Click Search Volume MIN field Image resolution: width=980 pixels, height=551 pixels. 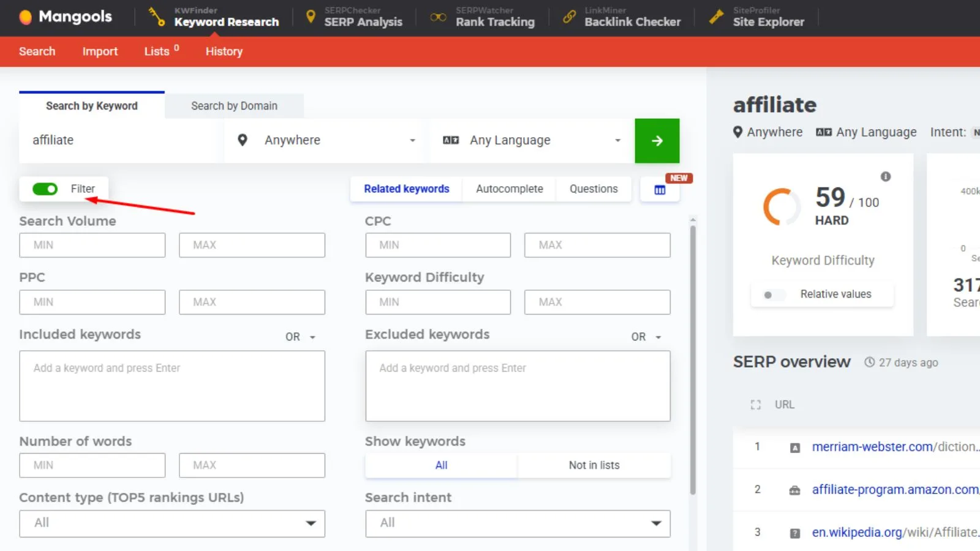pyautogui.click(x=92, y=245)
